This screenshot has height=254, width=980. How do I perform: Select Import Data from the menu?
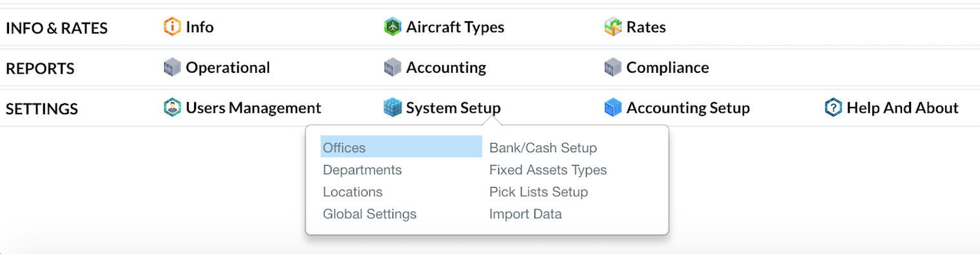click(525, 213)
